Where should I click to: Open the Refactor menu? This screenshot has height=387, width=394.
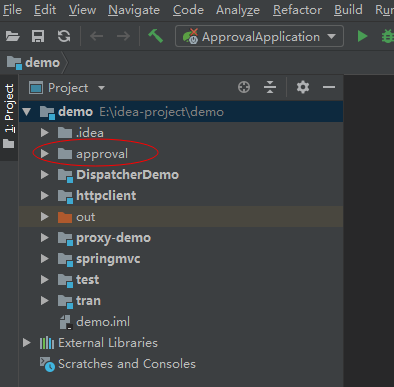(297, 10)
